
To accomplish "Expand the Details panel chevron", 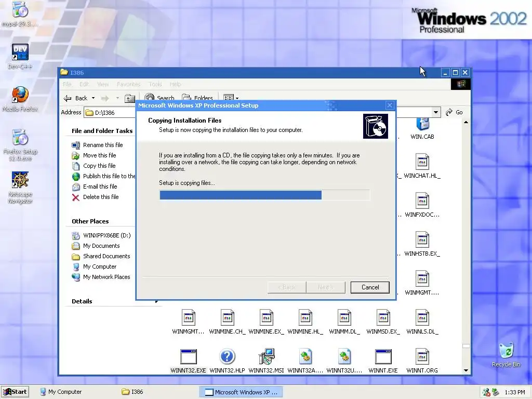I will click(x=156, y=301).
